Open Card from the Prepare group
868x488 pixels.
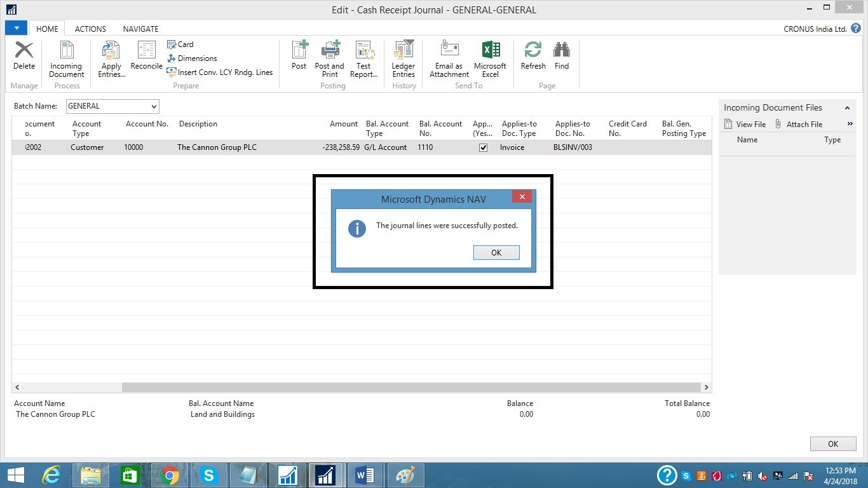pyautogui.click(x=180, y=44)
